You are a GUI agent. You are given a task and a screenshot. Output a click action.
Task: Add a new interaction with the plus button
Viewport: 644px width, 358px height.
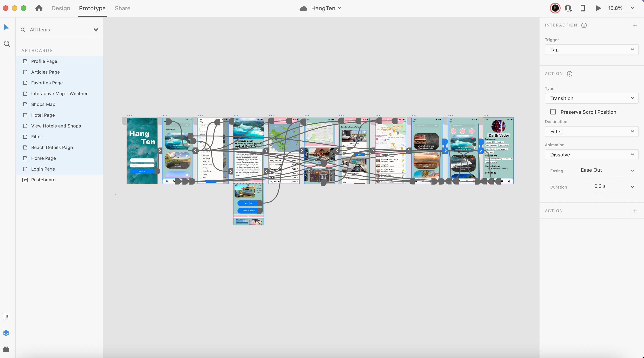pyautogui.click(x=635, y=25)
